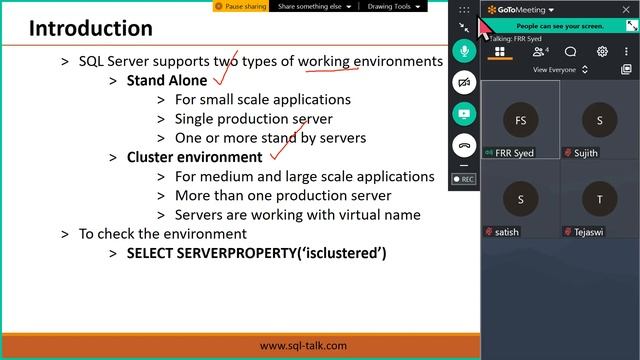Change the View Everyone selector
Screen dimensions: 640x360
pyautogui.click(x=560, y=70)
